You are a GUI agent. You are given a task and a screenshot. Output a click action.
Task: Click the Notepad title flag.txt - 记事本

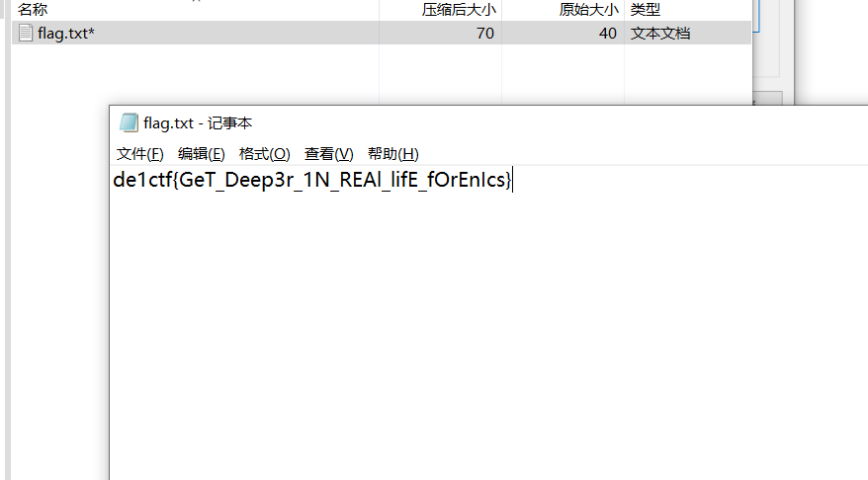[x=198, y=122]
